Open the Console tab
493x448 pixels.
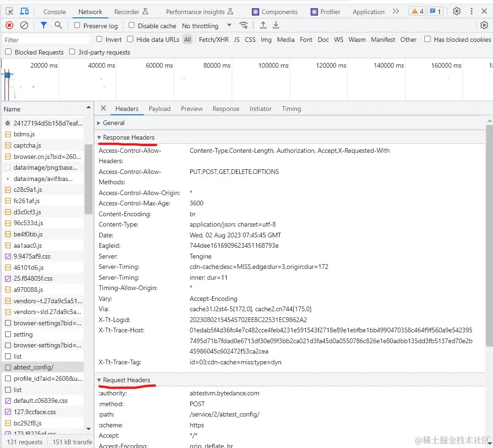point(55,12)
